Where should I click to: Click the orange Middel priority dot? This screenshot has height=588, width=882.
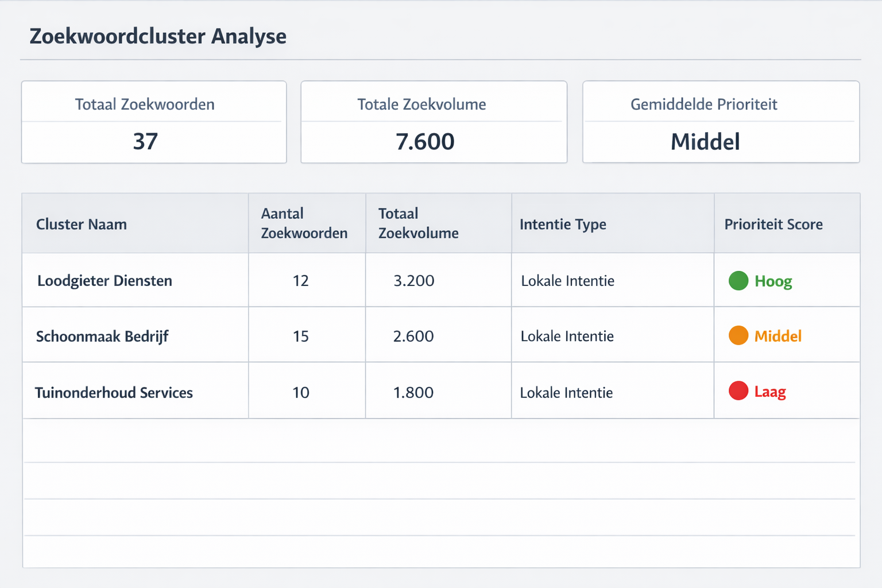coord(738,335)
